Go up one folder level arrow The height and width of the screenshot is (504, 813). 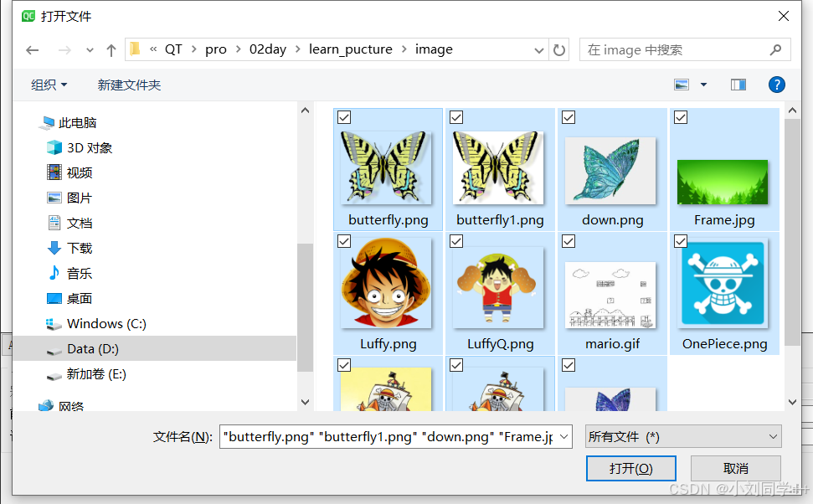111,50
